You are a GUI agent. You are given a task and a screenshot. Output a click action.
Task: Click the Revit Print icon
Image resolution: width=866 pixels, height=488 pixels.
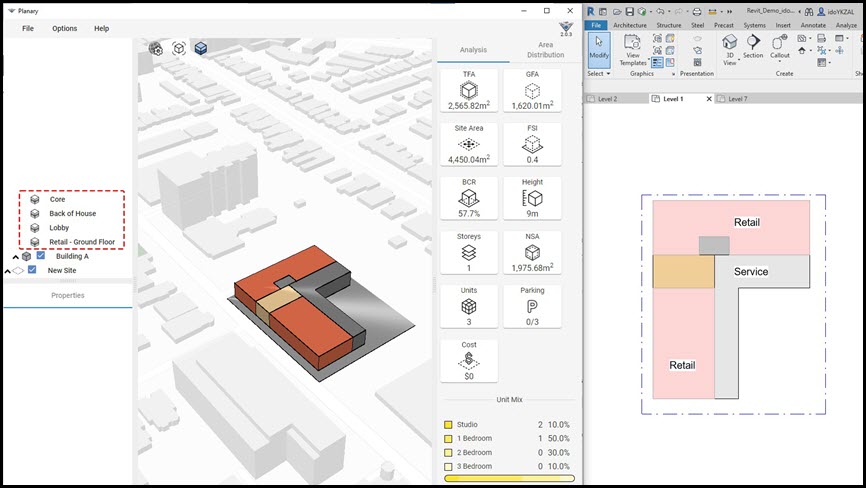tap(697, 11)
